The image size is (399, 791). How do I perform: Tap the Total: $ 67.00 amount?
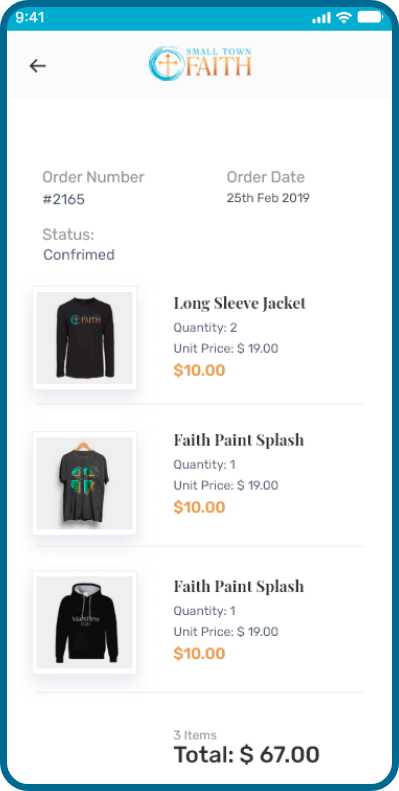(x=247, y=755)
